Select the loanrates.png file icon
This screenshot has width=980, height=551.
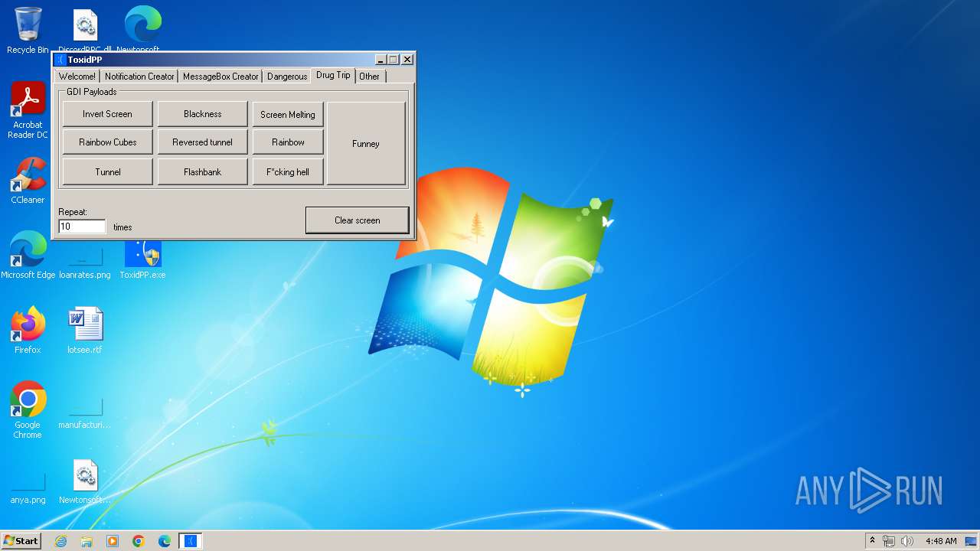(85, 260)
